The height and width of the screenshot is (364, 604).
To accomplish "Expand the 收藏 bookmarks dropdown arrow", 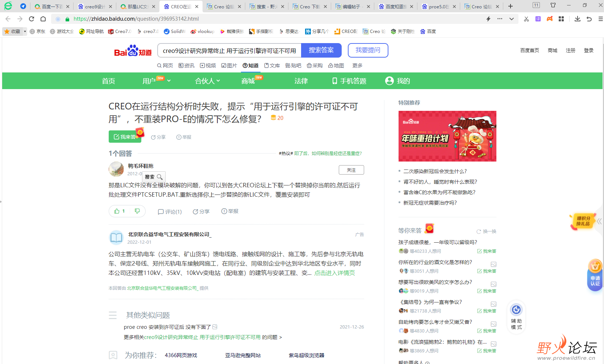I will [x=25, y=32].
